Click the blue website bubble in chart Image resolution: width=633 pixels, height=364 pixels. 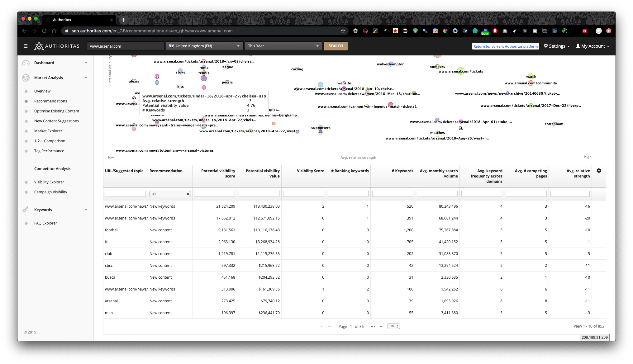(320, 85)
